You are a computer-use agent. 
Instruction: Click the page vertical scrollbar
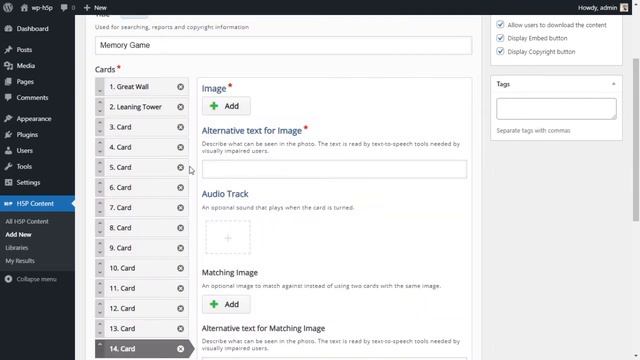636,140
